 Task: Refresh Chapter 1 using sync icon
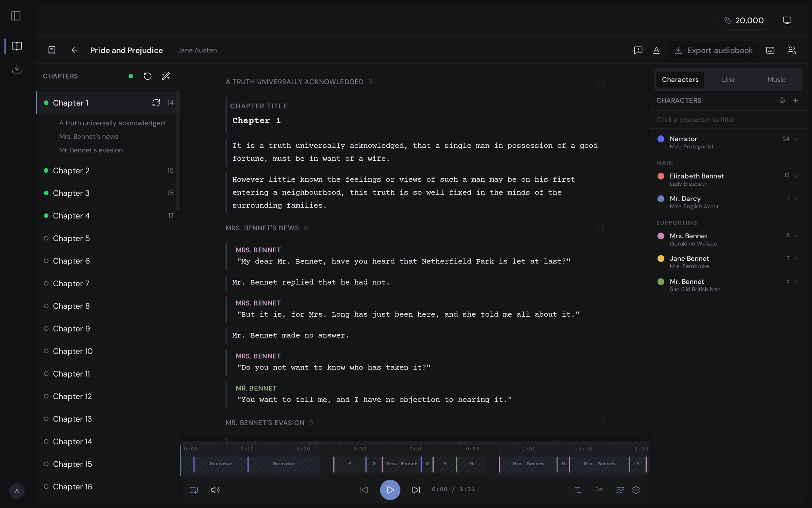pyautogui.click(x=156, y=103)
